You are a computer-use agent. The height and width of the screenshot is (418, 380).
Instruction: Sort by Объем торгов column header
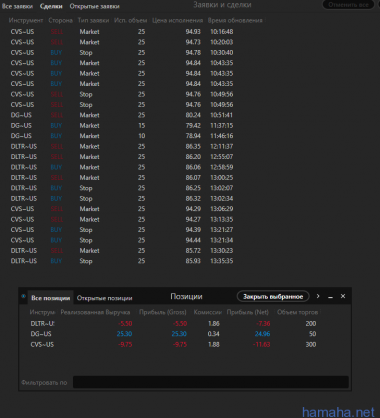[298, 312]
